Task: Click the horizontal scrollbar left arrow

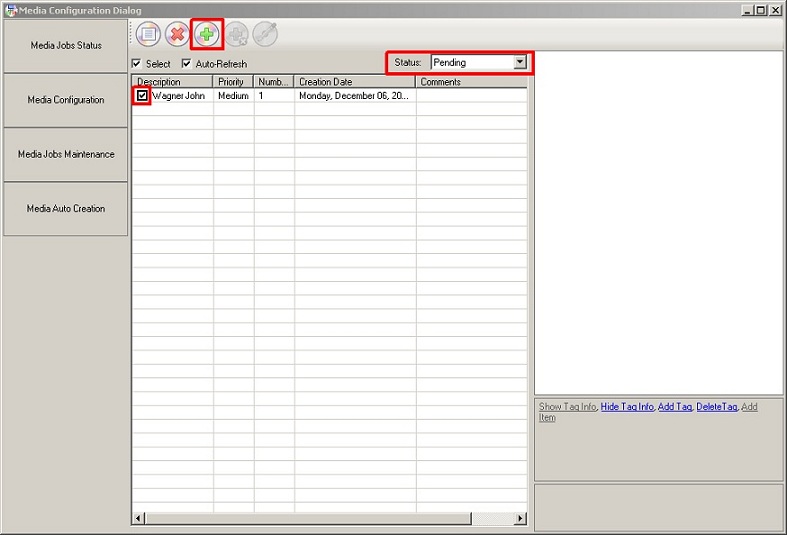Action: 138,518
